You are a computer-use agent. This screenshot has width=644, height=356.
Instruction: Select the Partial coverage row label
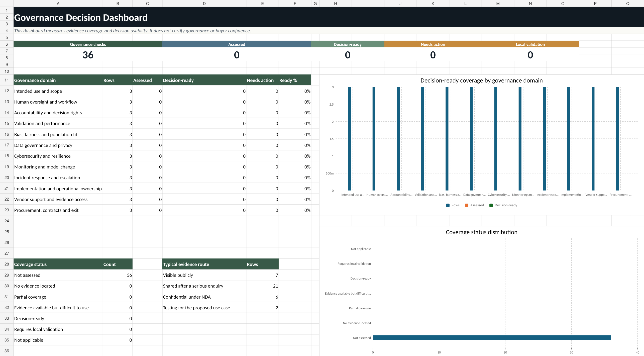point(58,297)
